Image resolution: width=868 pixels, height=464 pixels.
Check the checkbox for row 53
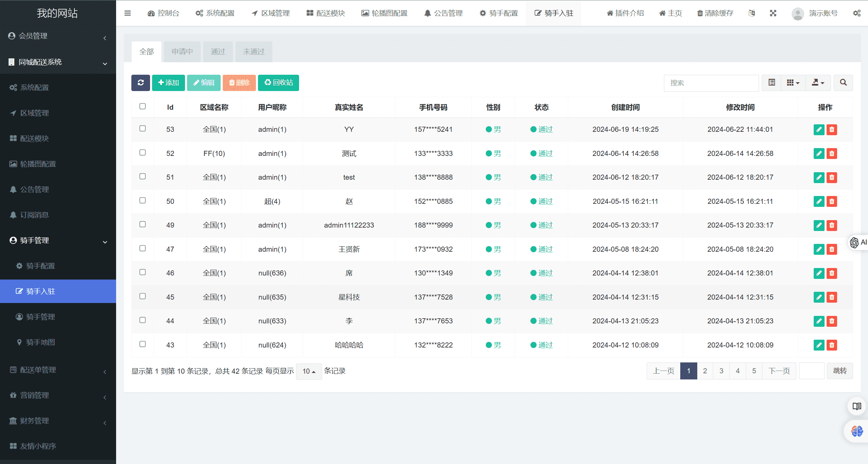[143, 128]
